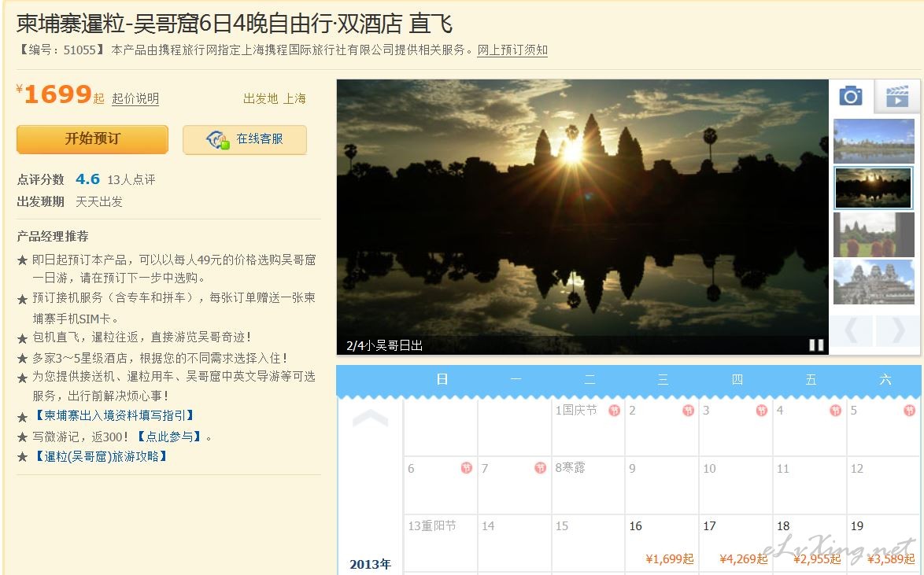
Task: Switch to the video clapperboard tab
Action: pyautogui.click(x=897, y=96)
